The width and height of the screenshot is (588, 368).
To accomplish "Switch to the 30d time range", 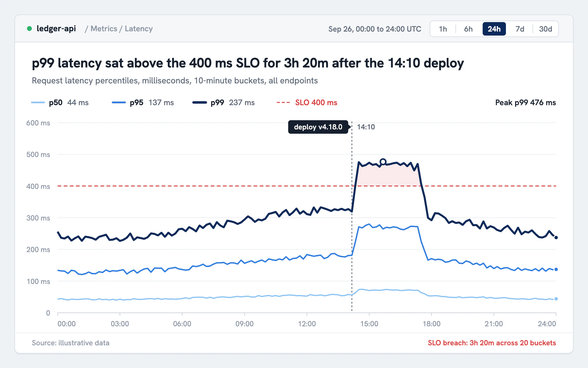I will pyautogui.click(x=545, y=29).
